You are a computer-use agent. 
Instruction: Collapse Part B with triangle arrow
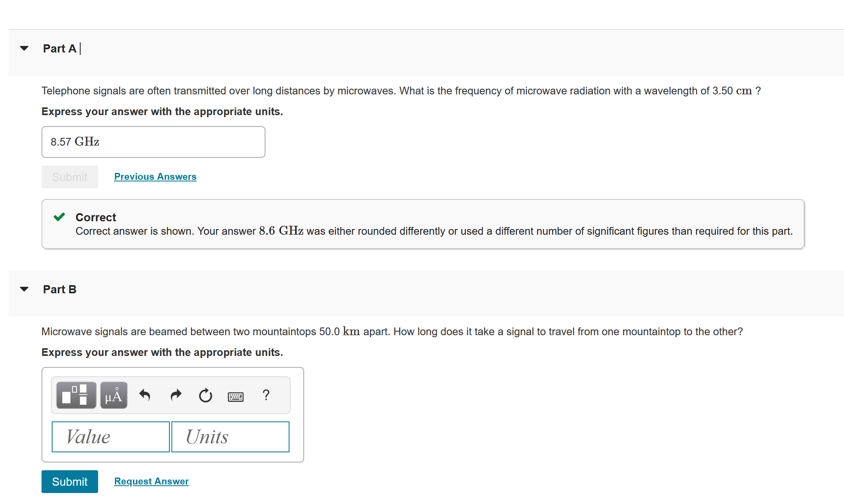tap(24, 289)
